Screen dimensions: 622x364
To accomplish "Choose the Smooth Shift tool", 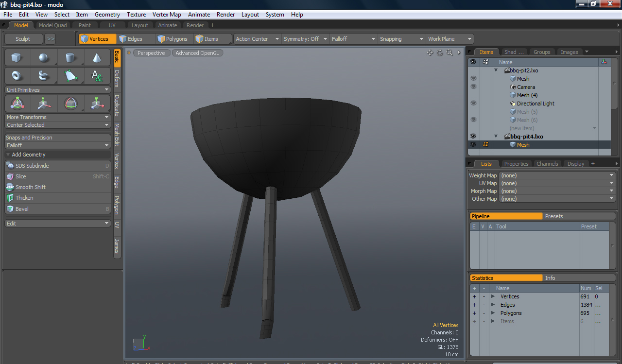I will click(x=58, y=187).
